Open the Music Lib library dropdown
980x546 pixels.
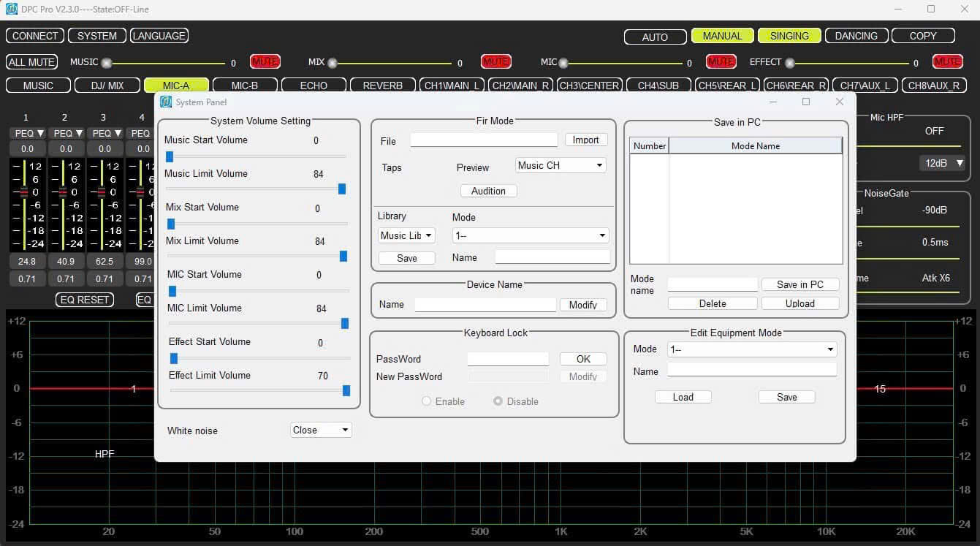[406, 235]
